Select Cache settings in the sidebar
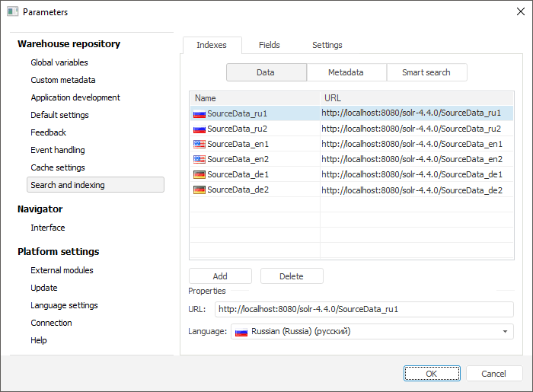This screenshot has height=392, width=533. click(x=58, y=167)
